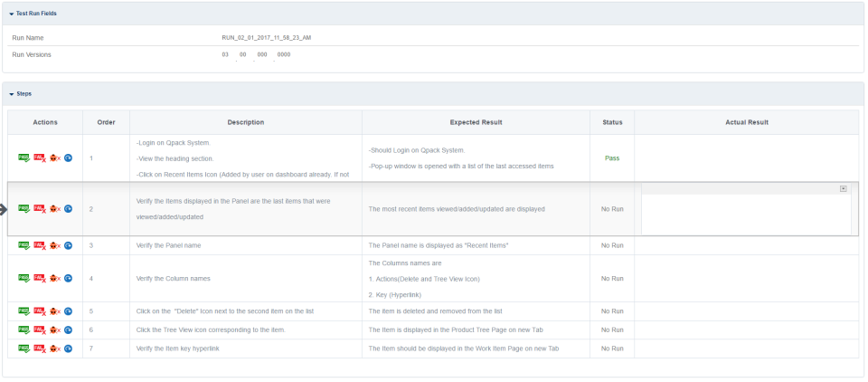The height and width of the screenshot is (382, 868).
Task: Select expected result 'The Panel name is displayed as "Recent Items"'
Action: [439, 245]
